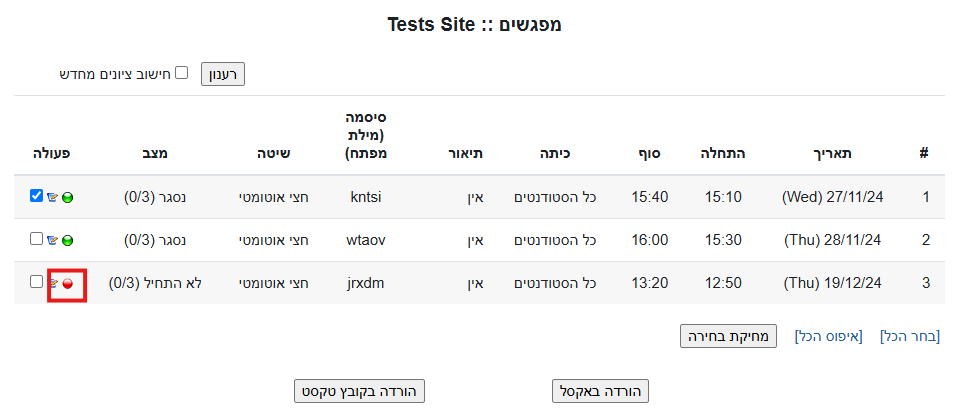Image resolution: width=965 pixels, height=410 pixels.
Task: Open edit icon for the 27/11/24 session
Action: pyautogui.click(x=53, y=198)
